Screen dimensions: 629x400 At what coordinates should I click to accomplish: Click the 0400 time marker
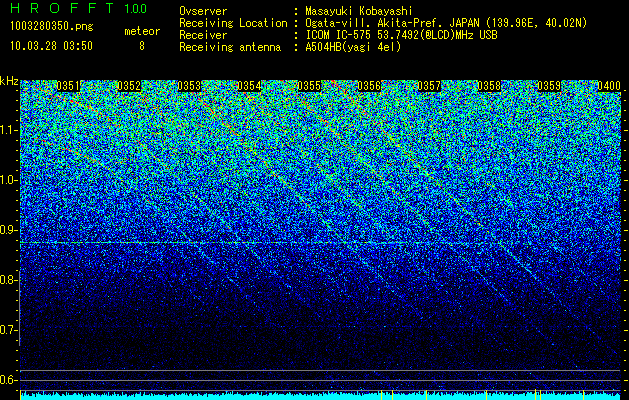pyautogui.click(x=609, y=86)
